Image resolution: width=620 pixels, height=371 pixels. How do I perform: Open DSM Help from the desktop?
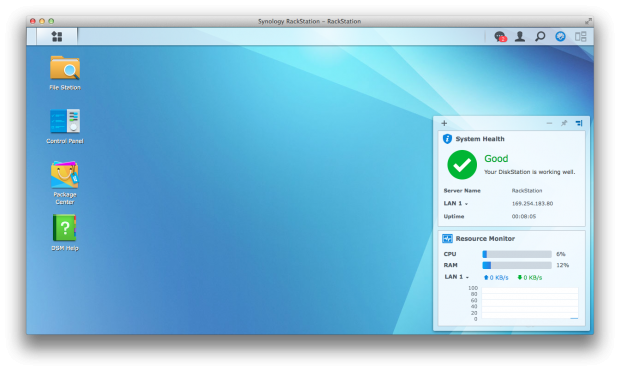pyautogui.click(x=65, y=233)
